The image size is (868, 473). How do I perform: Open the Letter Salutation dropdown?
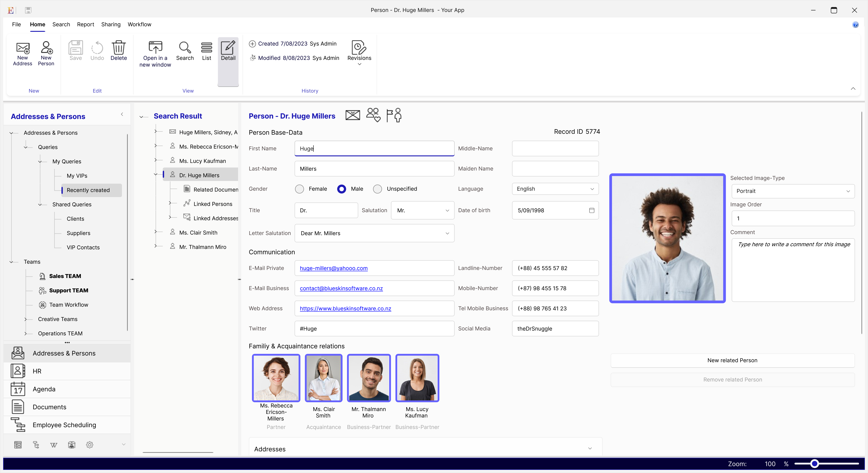coord(374,233)
